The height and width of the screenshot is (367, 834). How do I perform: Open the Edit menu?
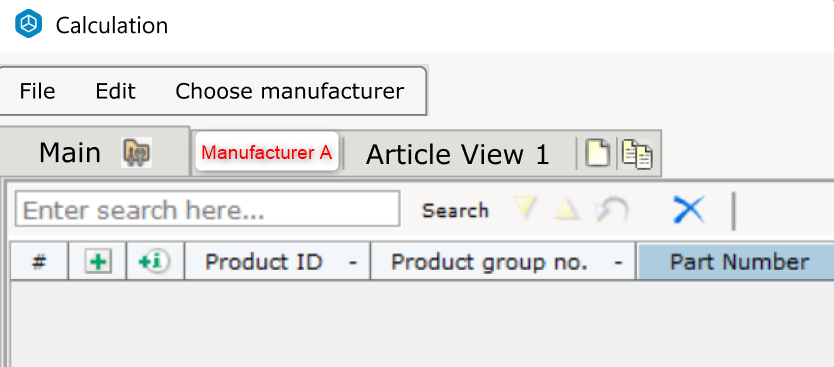(x=115, y=91)
